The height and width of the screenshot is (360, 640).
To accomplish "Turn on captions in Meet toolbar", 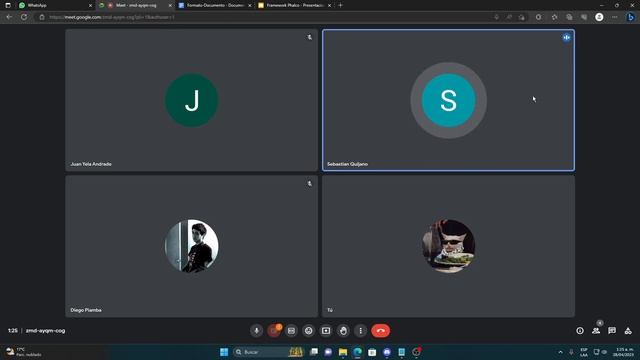I will [x=291, y=331].
